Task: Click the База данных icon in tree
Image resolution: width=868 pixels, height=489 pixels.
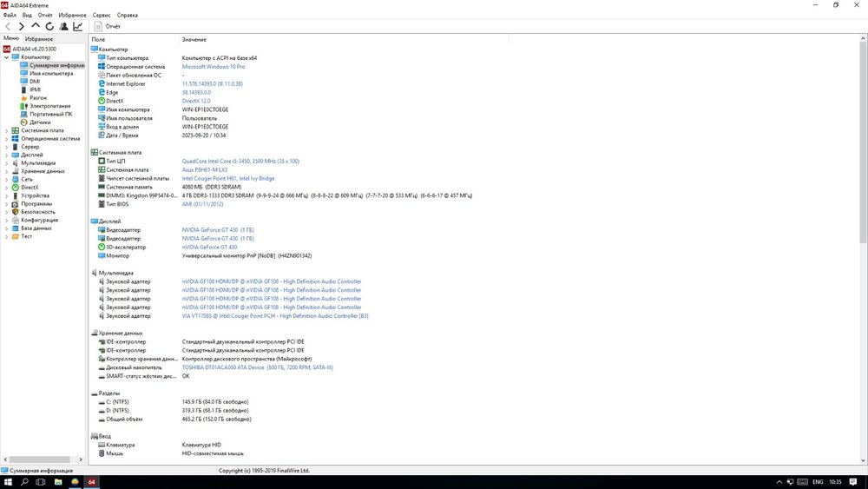Action: (x=15, y=228)
